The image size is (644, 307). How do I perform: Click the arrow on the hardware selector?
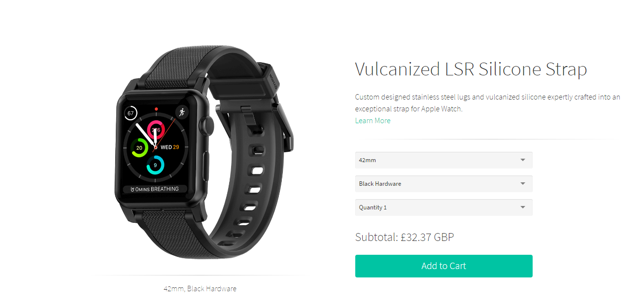(523, 184)
